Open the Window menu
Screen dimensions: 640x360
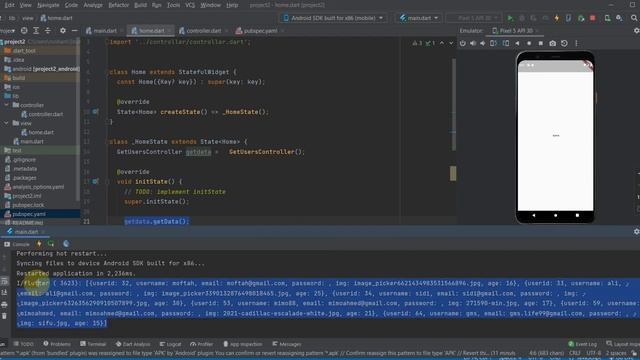click(x=211, y=5)
